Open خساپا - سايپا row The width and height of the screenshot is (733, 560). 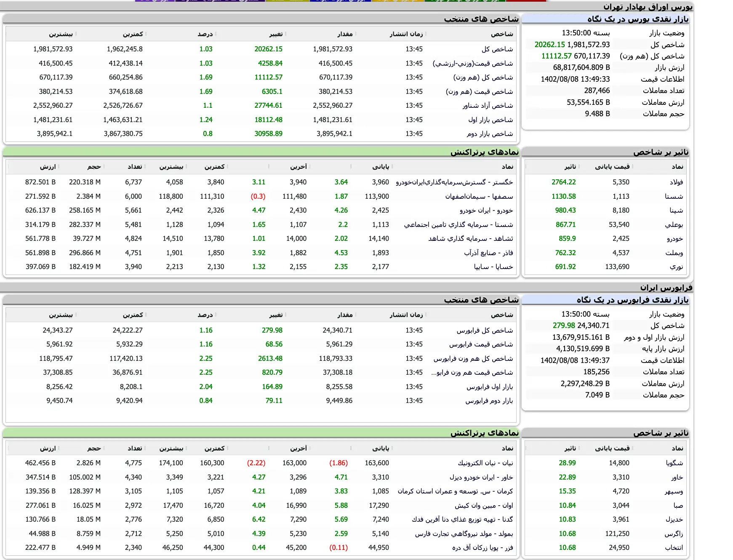click(493, 267)
